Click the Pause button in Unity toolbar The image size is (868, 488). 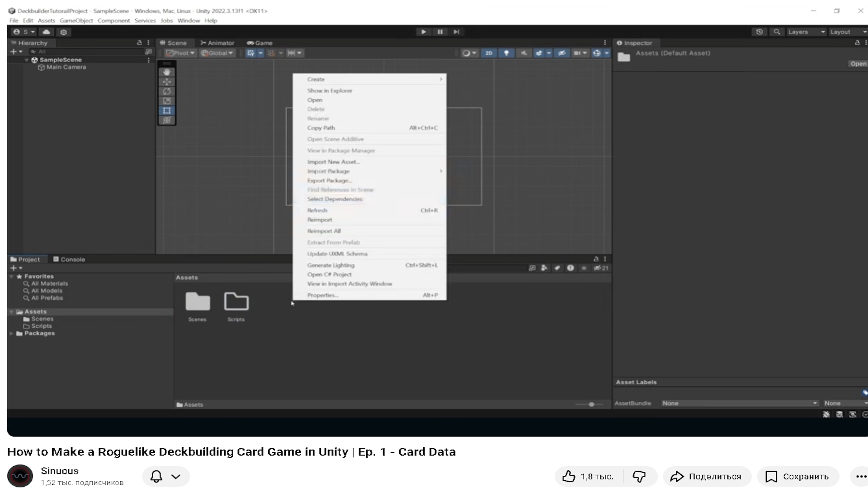click(x=440, y=32)
